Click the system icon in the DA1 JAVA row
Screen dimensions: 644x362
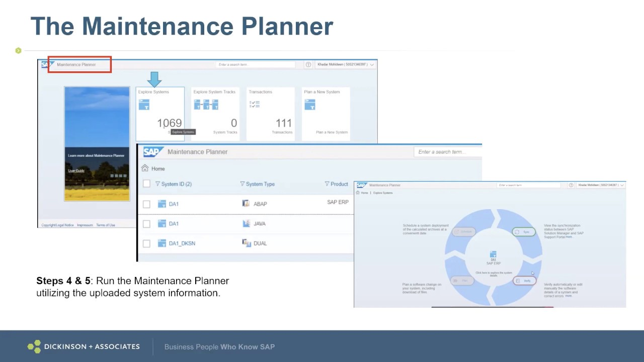[162, 223]
